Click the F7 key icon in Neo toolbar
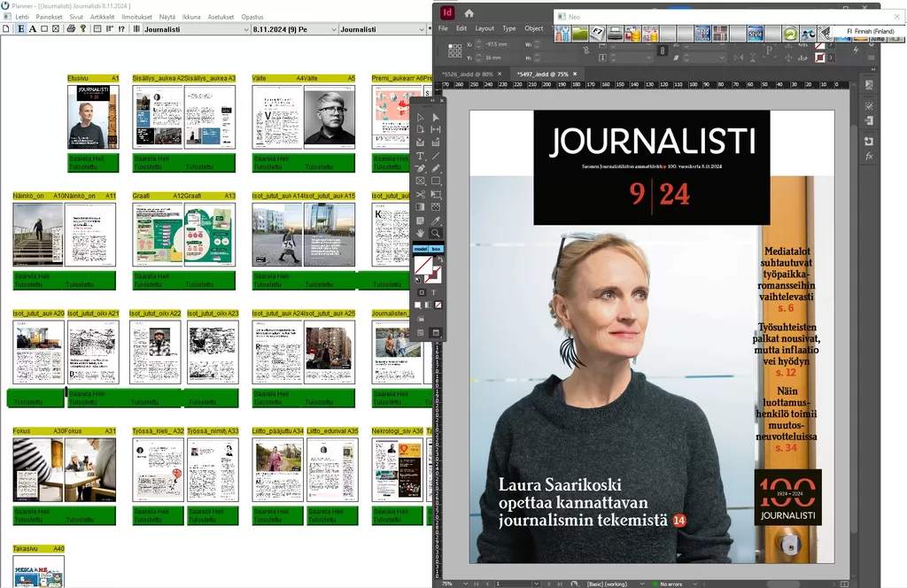The width and height of the screenshot is (907, 588). (598, 34)
